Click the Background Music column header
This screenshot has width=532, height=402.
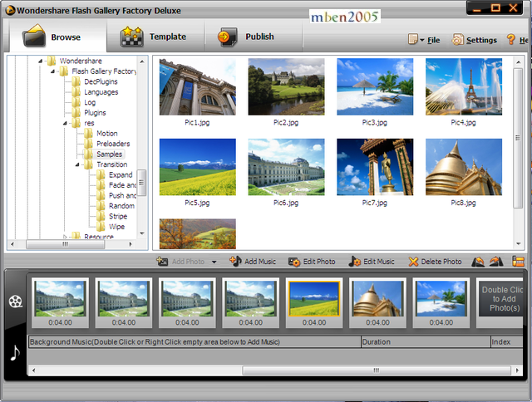(x=195, y=342)
